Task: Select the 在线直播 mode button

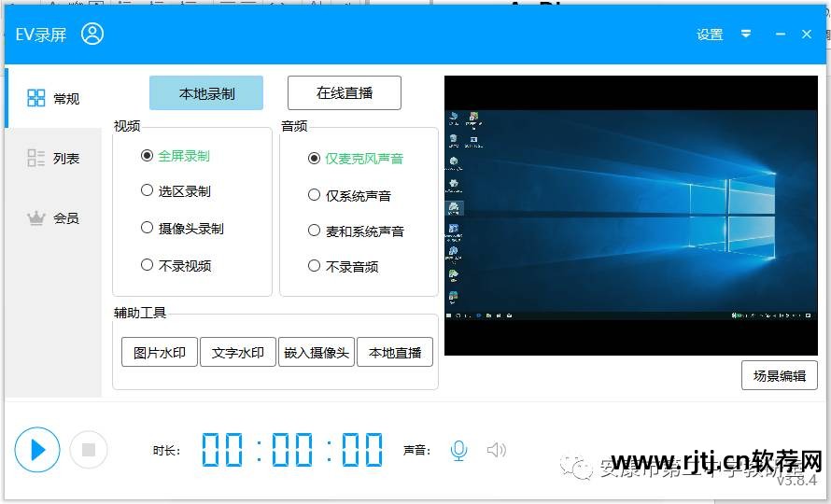Action: [345, 92]
